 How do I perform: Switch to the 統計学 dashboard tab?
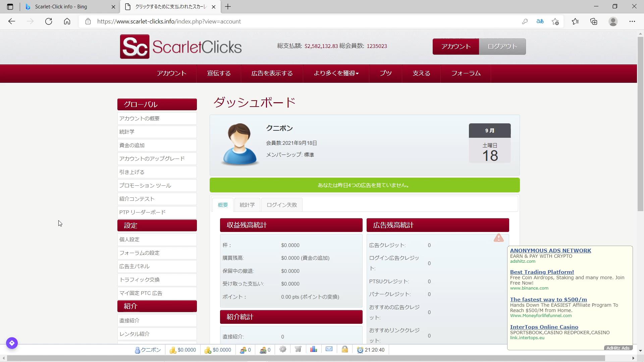point(247,205)
